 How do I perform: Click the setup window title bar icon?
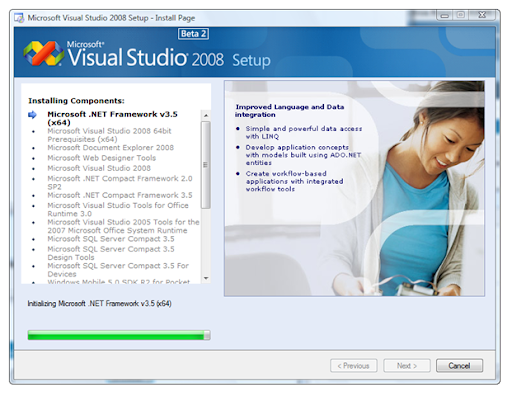[19, 18]
